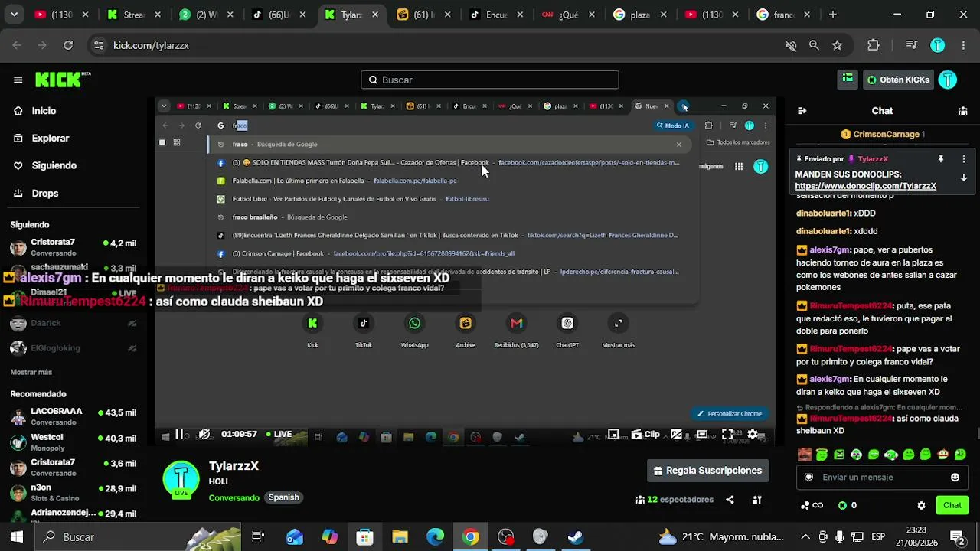Click the KICK logo
The image size is (980, 551).
[x=63, y=80]
